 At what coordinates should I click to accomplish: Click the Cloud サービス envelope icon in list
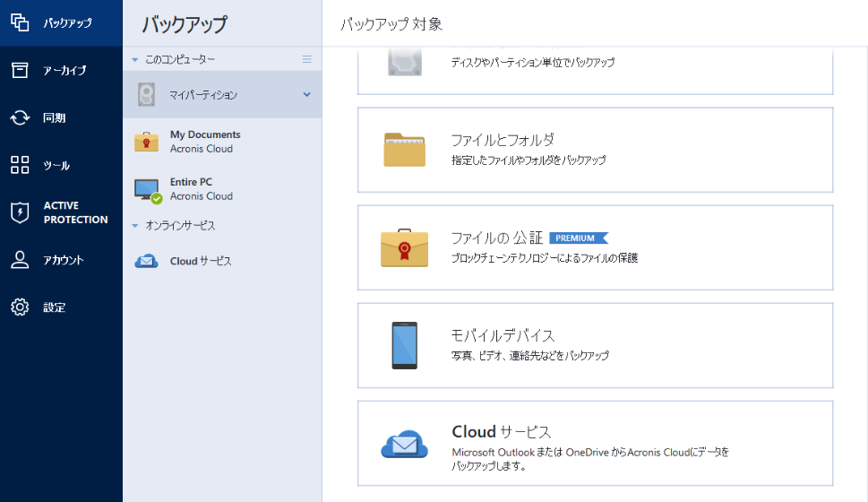pyautogui.click(x=146, y=261)
